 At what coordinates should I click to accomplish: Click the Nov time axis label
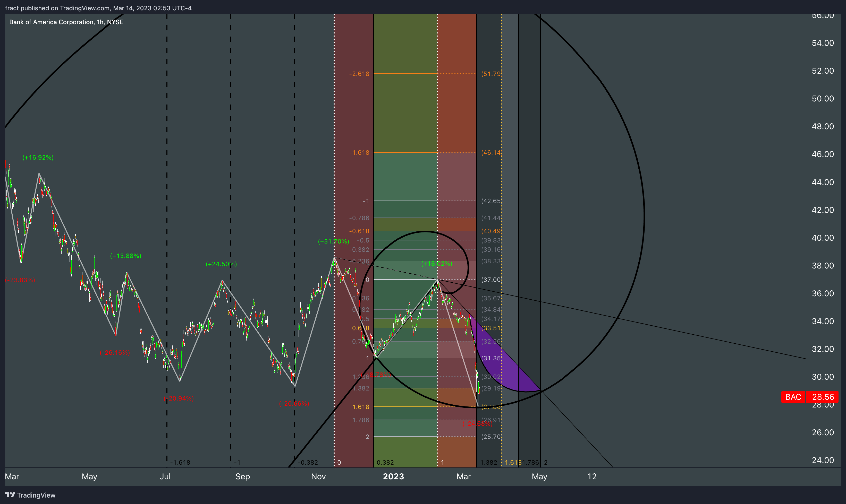tap(318, 476)
